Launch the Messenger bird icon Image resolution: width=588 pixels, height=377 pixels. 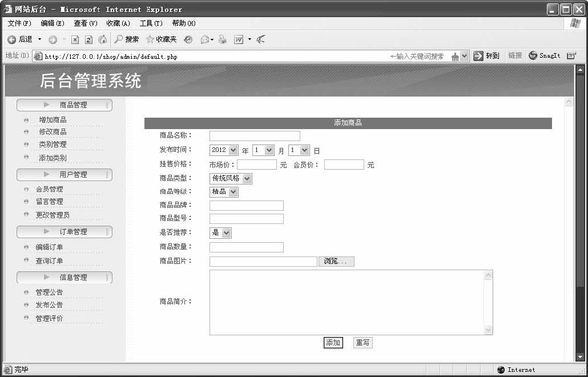point(261,39)
